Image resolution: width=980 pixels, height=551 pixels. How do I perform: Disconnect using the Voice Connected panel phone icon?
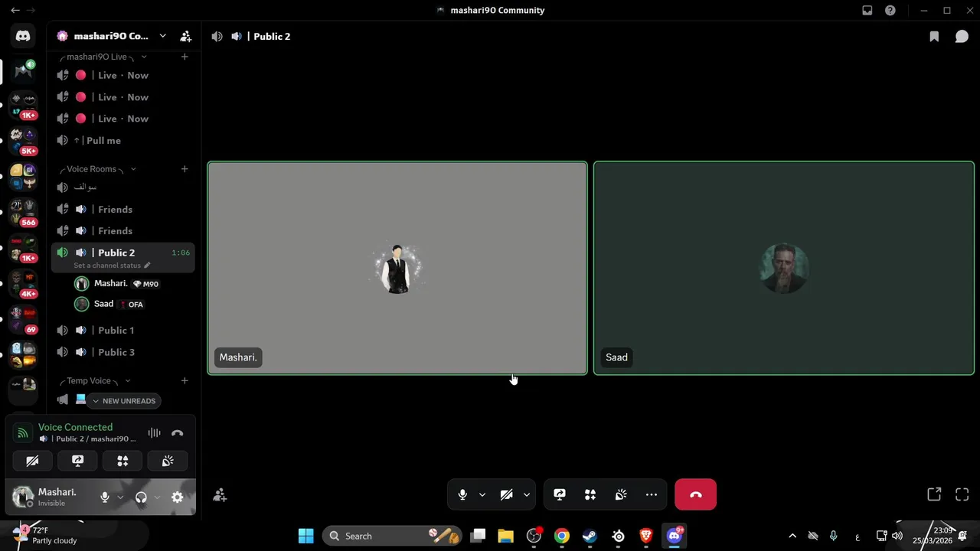[x=178, y=433]
